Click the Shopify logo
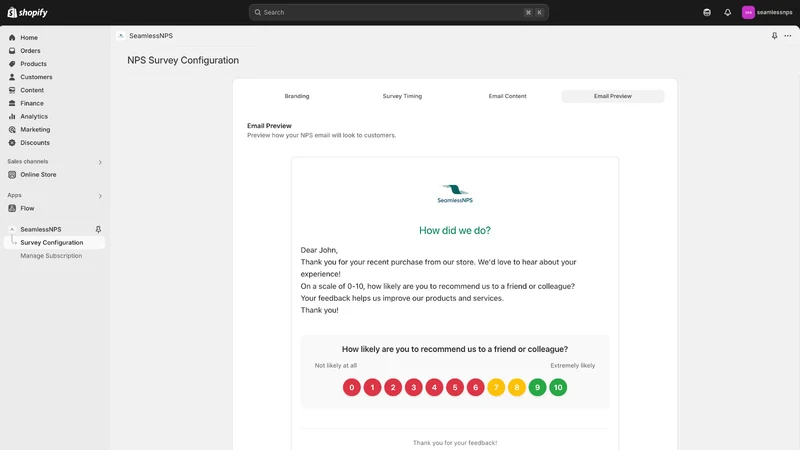 point(28,12)
